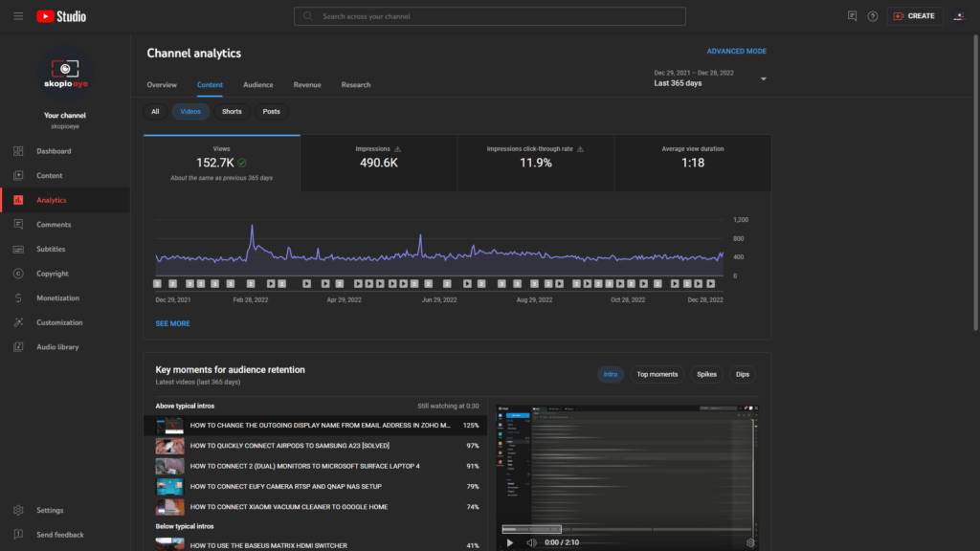Enable the Spikes retention filter
The image size is (980, 551).
[706, 374]
